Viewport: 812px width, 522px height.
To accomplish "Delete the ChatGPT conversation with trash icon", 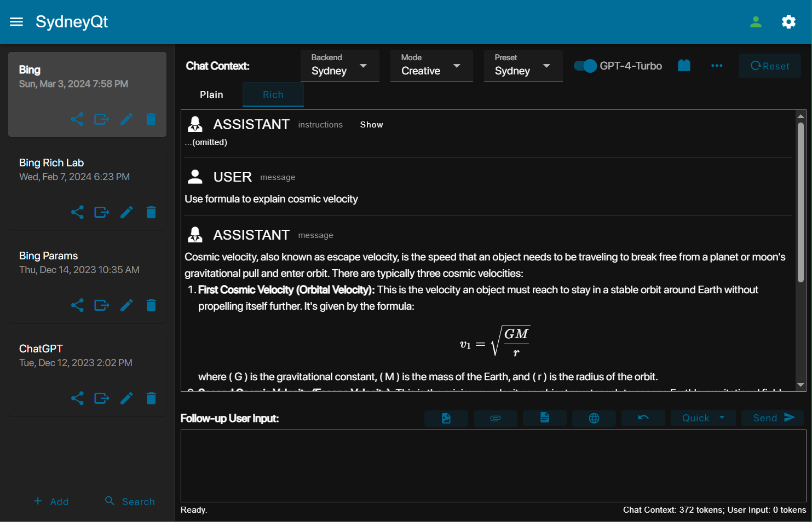I will pos(151,398).
